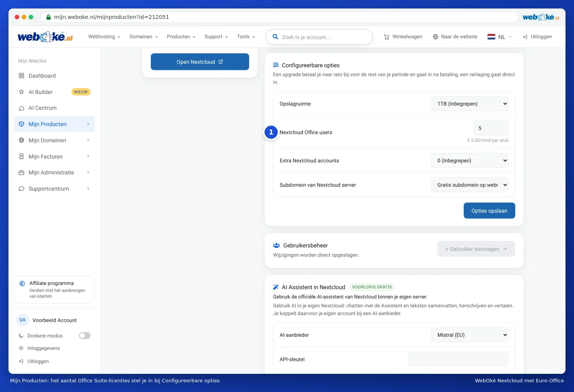Click the AI Centrum chat bubble icon
Image resolution: width=574 pixels, height=392 pixels.
pos(21,108)
